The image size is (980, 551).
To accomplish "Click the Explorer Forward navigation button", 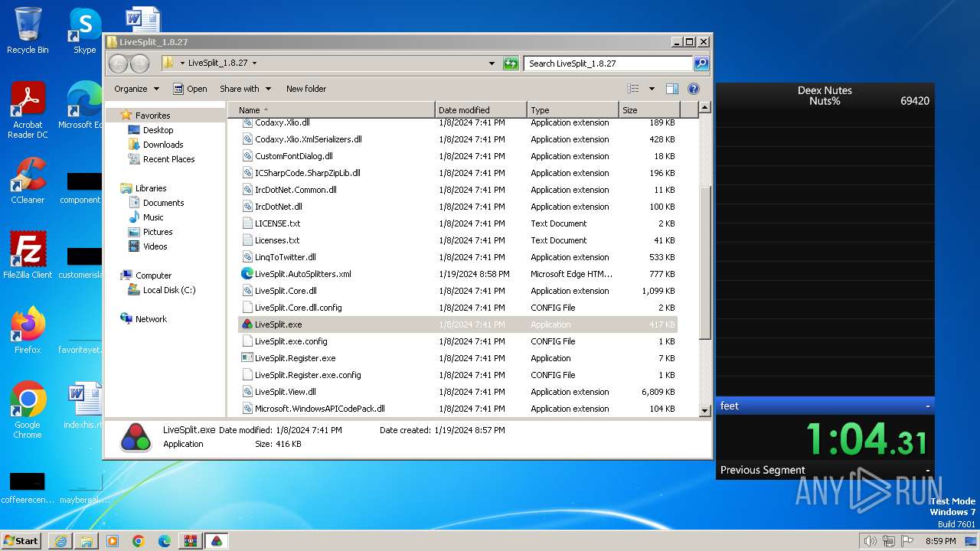I will pos(139,64).
